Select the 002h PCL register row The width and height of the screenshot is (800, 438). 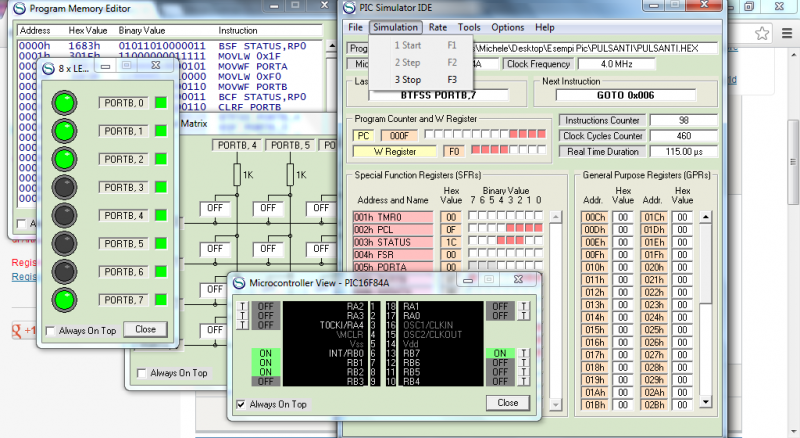[x=393, y=230]
